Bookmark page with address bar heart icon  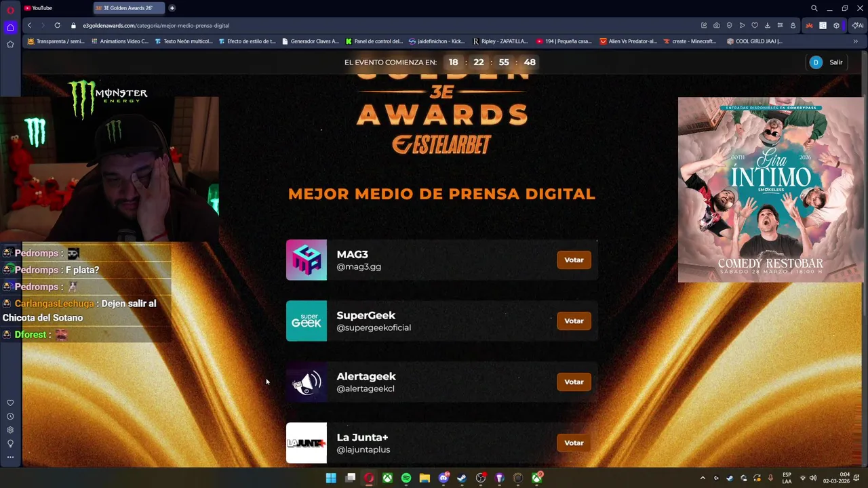754,25
